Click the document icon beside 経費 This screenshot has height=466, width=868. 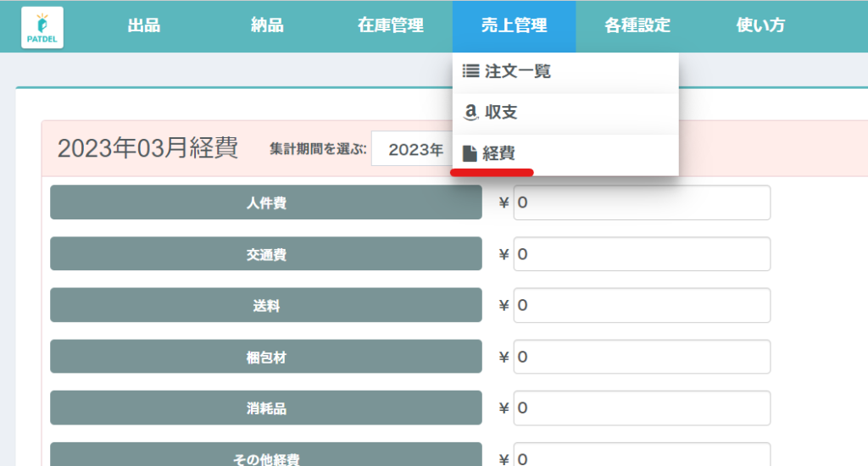coord(470,153)
